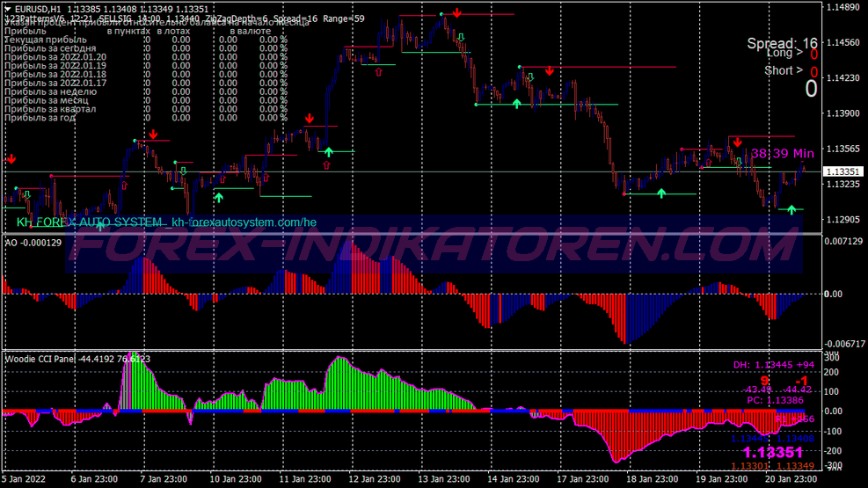Image resolution: width=868 pixels, height=488 pixels.
Task: Click the hollow green down arrow beside the 14 Jan swing high
Action: coord(530,76)
